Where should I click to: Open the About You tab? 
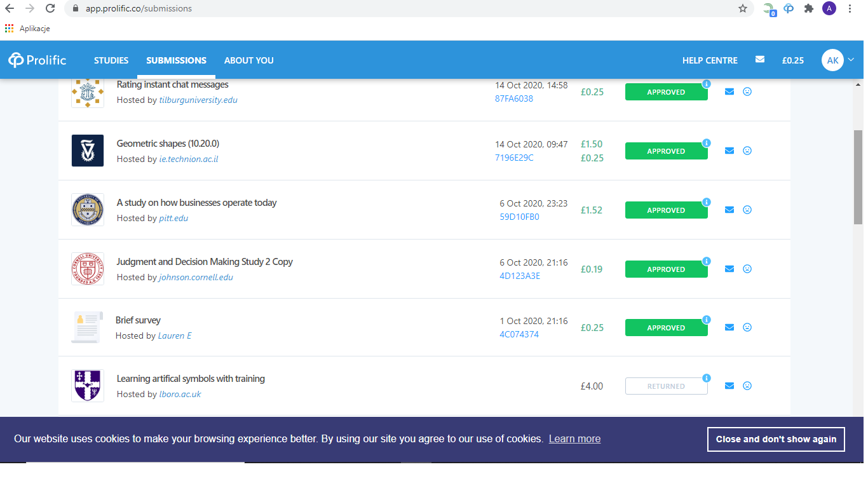click(249, 60)
